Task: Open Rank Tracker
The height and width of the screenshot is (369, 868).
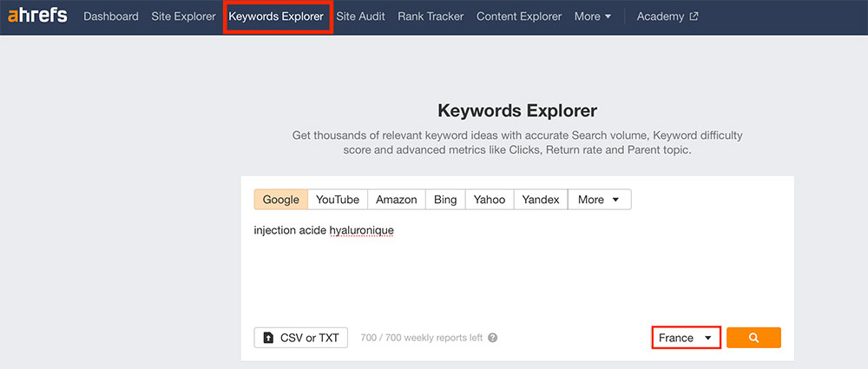Action: 431,16
